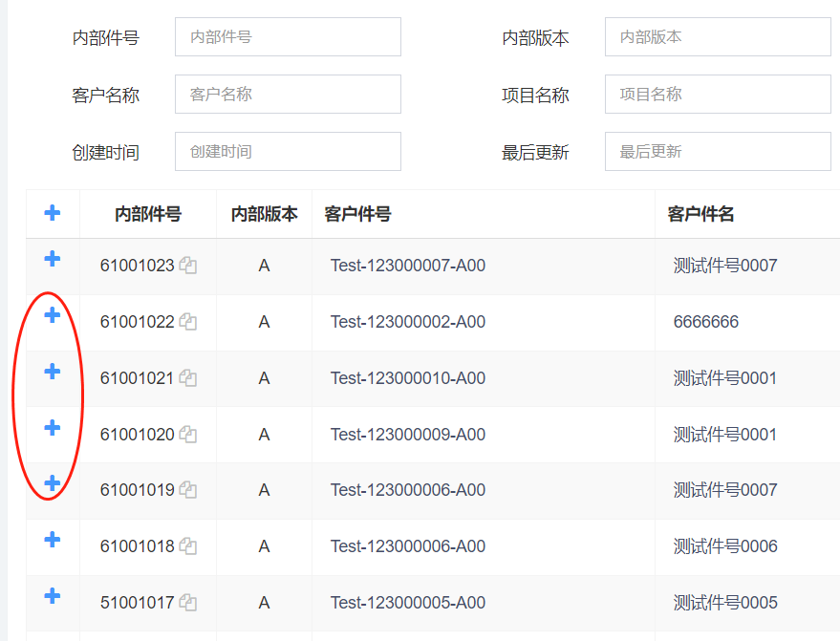Click the 客户名称 input box
This screenshot has height=641, width=840.
[x=288, y=95]
